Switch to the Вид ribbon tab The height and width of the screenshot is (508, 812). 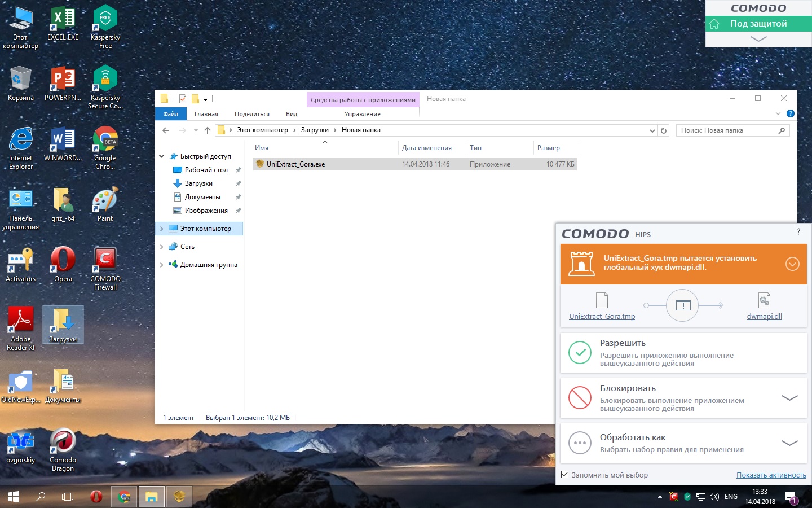tap(292, 114)
